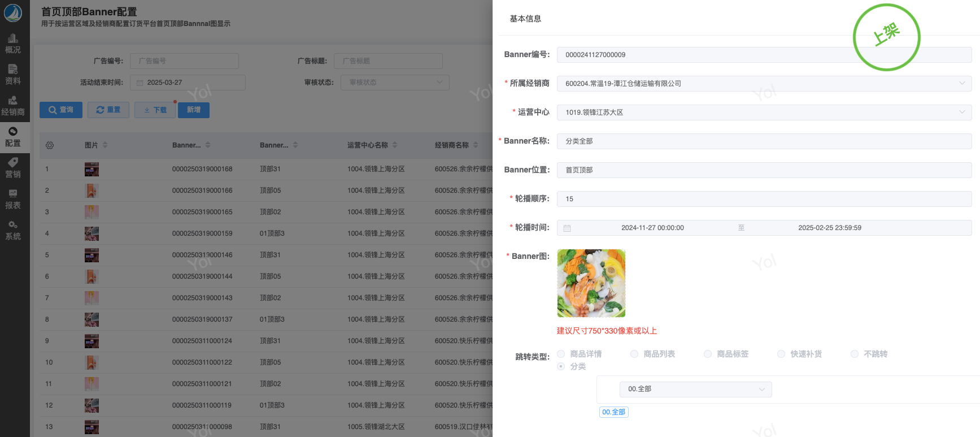The width and height of the screenshot is (980, 437).
Task: Expand the 00.全部 category dropdown
Action: click(x=695, y=389)
